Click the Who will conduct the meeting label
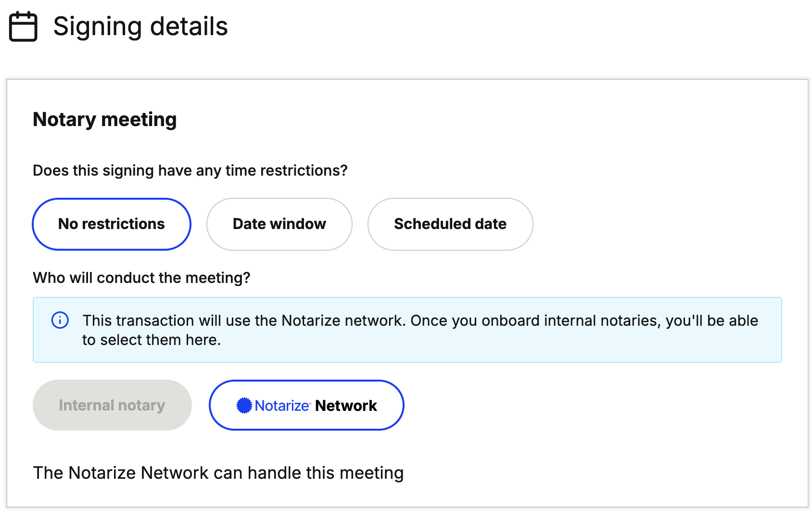The height and width of the screenshot is (511, 812). click(x=141, y=278)
